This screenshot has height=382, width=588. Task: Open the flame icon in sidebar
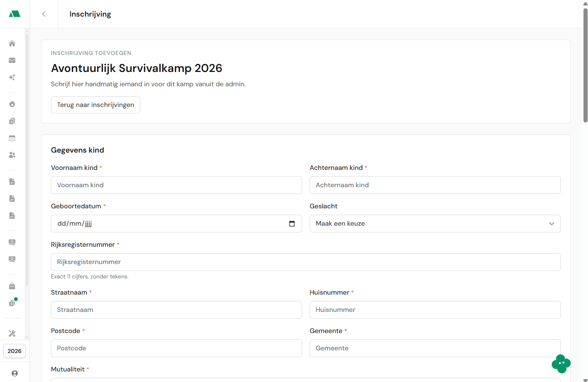click(12, 104)
